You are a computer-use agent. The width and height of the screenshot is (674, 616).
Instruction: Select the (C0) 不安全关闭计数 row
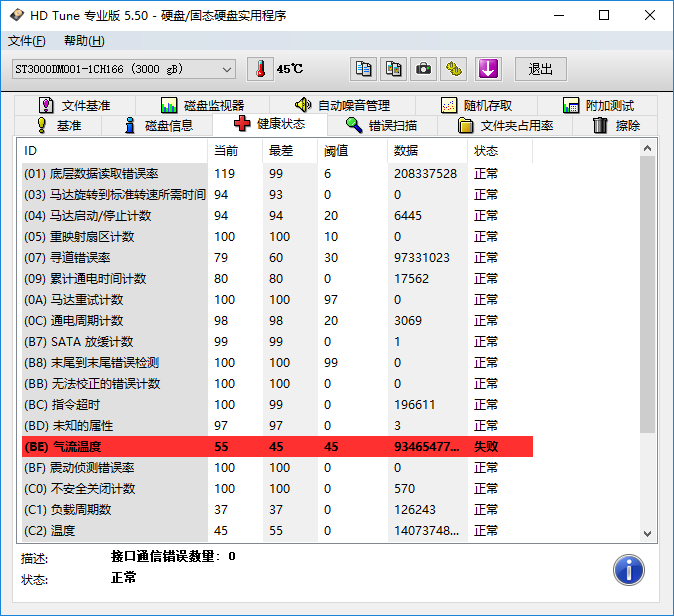(277, 489)
